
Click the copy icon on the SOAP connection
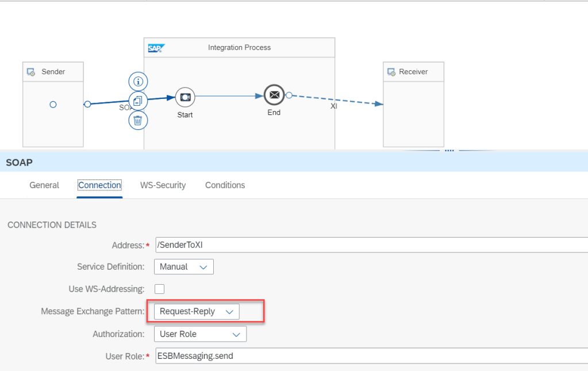pyautogui.click(x=138, y=101)
